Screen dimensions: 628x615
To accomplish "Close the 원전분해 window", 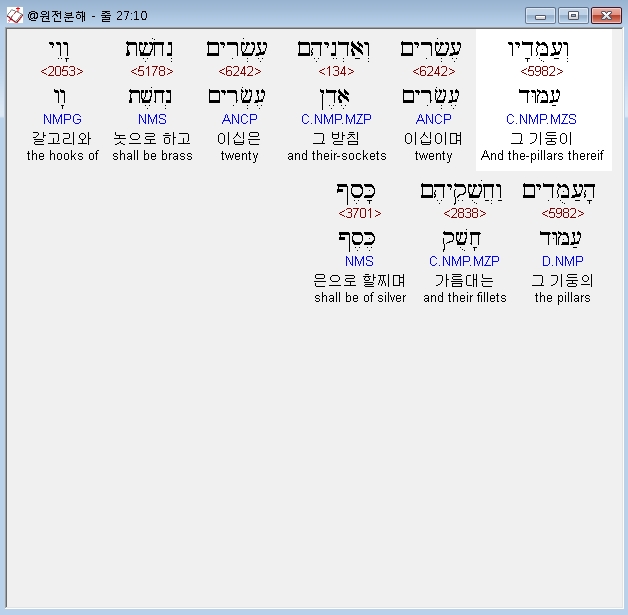I will [606, 16].
